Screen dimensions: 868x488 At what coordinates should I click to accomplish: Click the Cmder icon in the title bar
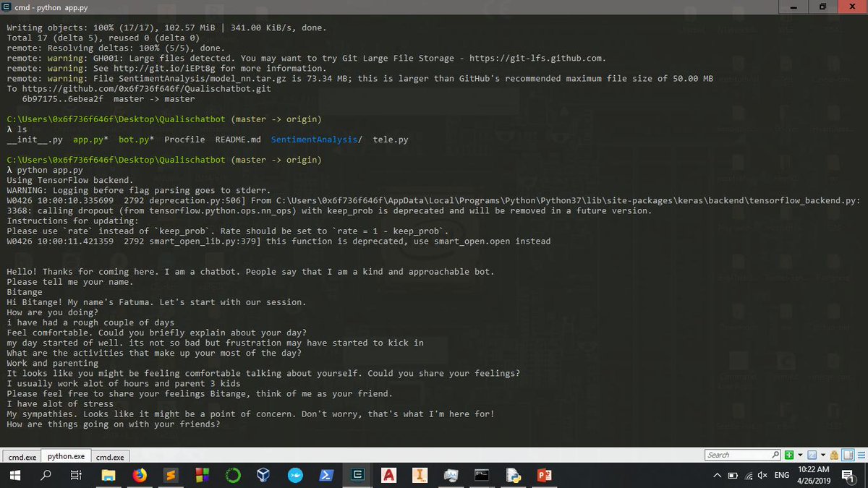click(x=7, y=7)
